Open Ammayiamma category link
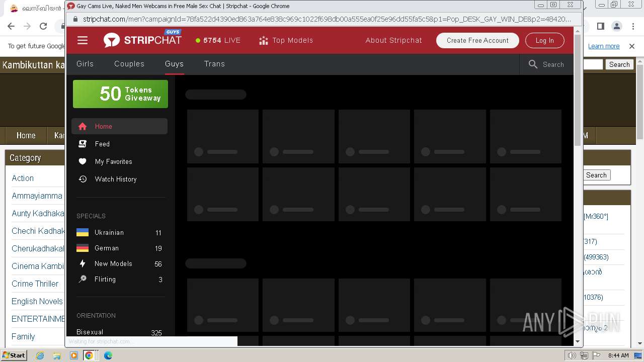This screenshot has height=362, width=644. tap(37, 196)
